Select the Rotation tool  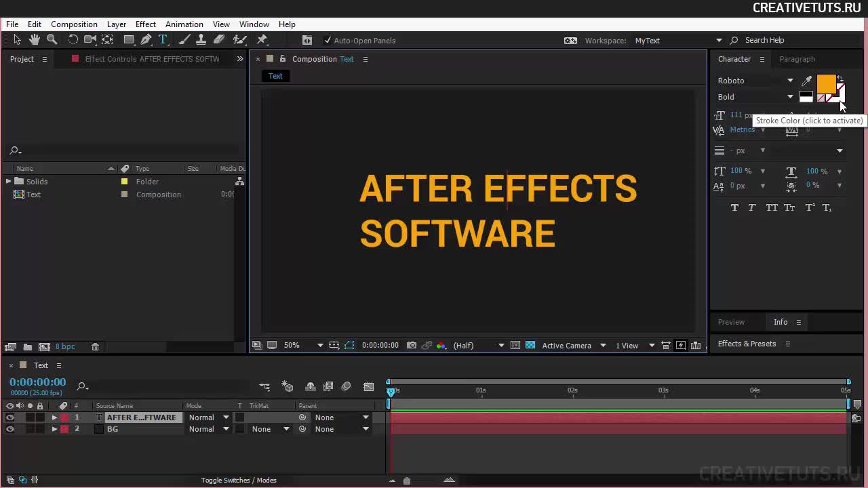click(73, 40)
